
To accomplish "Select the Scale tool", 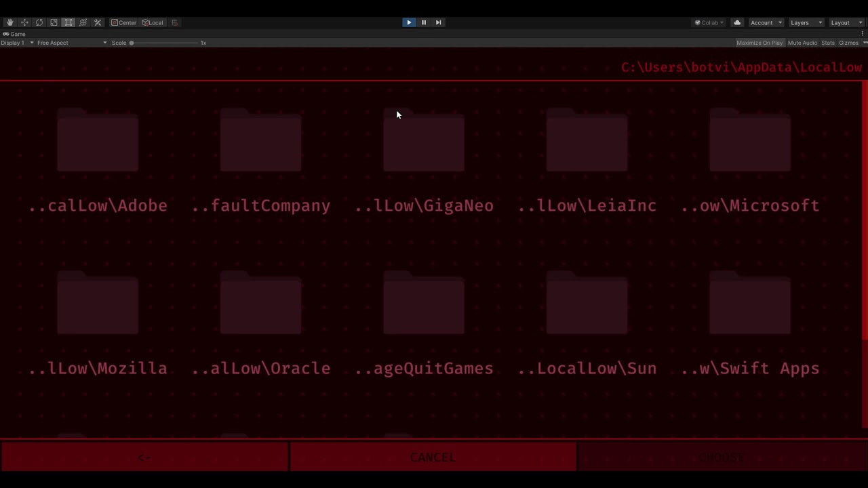I will (54, 22).
